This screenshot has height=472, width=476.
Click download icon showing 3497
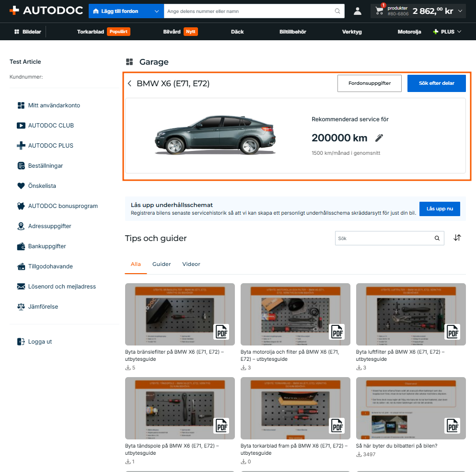coord(359,454)
